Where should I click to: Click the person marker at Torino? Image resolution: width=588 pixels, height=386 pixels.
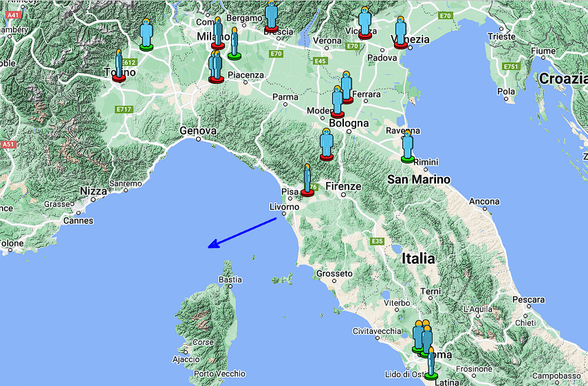tap(119, 66)
